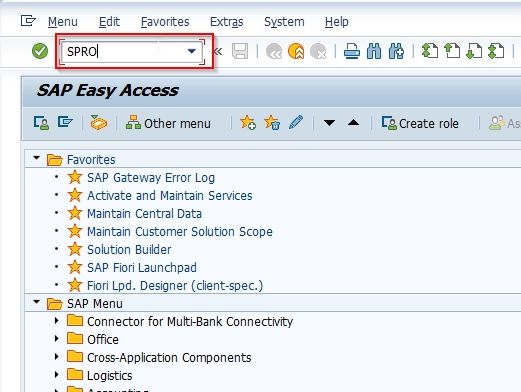Open the Edit menu
The width and height of the screenshot is (521, 392).
[x=109, y=22]
